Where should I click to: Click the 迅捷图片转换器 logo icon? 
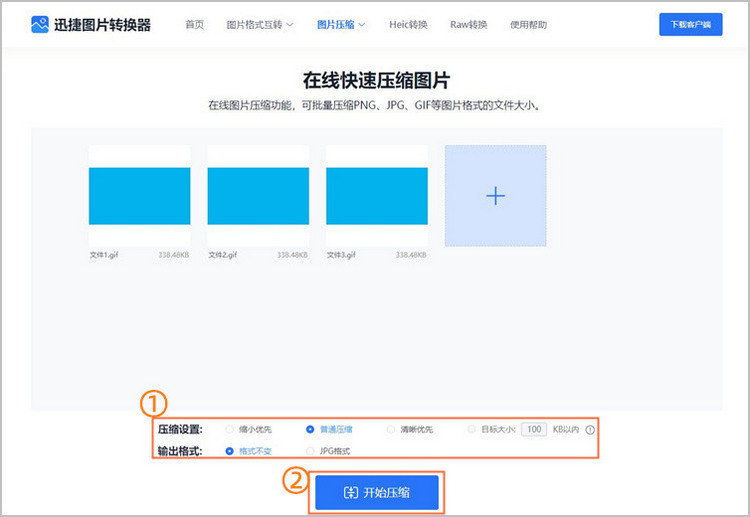40,24
